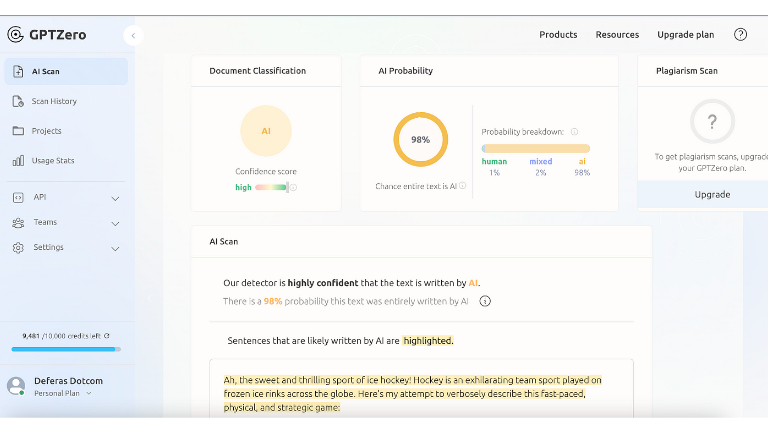Click the 'Plagiarism Scan' heading

pos(687,71)
